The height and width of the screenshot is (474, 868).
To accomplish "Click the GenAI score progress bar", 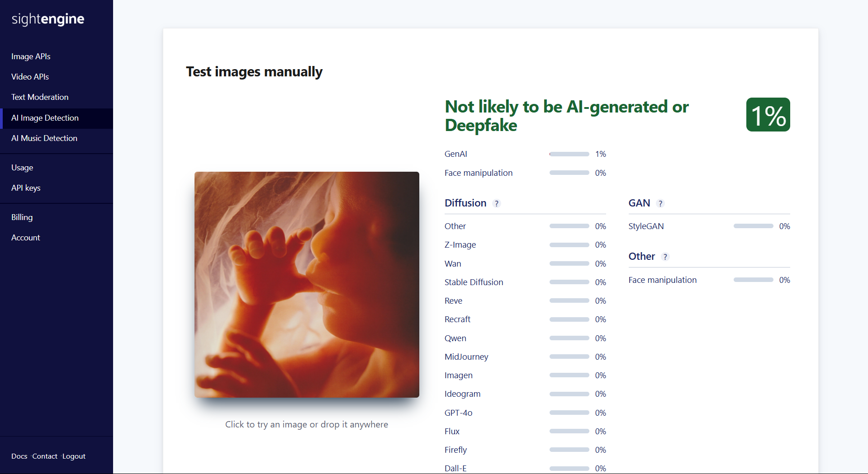I will (x=569, y=154).
